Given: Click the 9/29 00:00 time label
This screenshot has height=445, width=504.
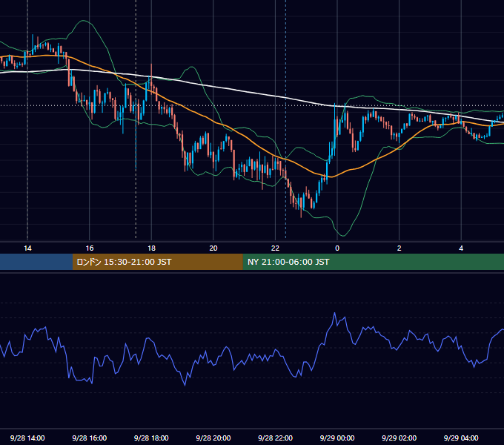Looking at the screenshot, I should click(337, 438).
